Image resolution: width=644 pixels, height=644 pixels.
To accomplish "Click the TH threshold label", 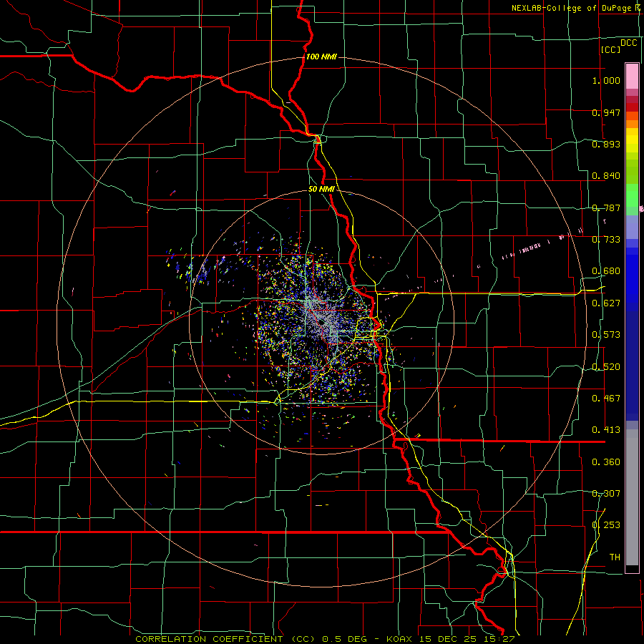I will point(615,557).
